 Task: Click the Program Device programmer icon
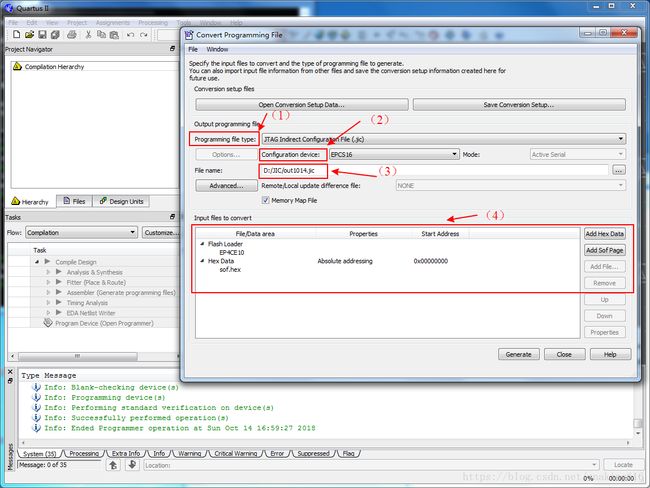point(48,323)
